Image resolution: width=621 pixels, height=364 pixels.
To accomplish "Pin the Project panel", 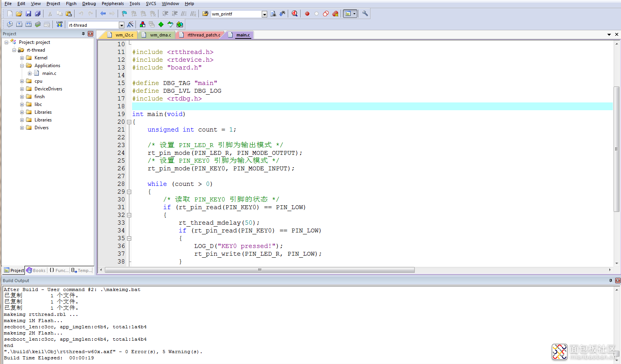I will pyautogui.click(x=83, y=34).
